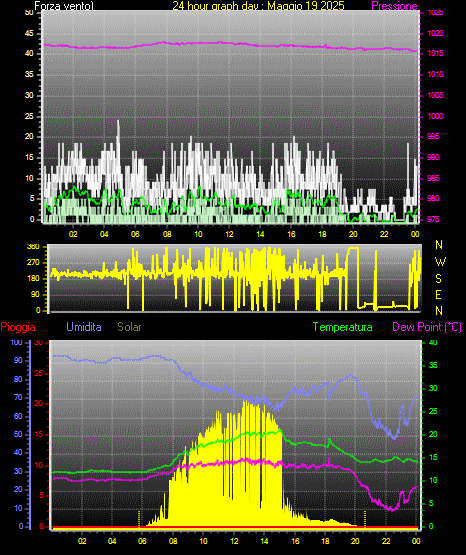The height and width of the screenshot is (555, 466).
Task: Click the Forza vento title label
Action: tap(64, 6)
